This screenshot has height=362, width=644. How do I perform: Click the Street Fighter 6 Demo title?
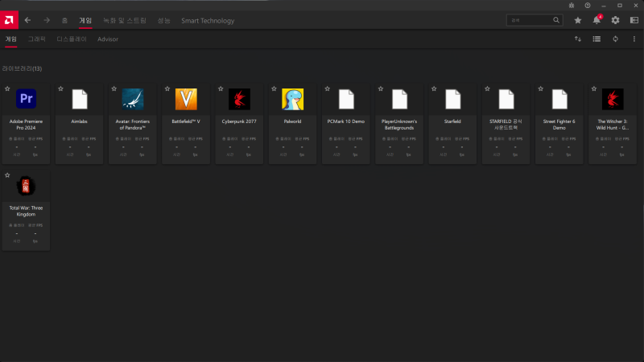point(559,125)
